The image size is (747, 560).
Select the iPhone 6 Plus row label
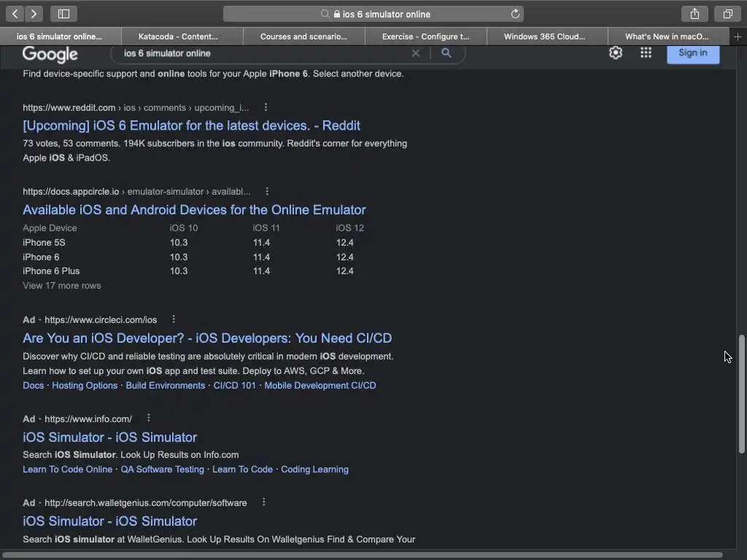[x=51, y=271]
